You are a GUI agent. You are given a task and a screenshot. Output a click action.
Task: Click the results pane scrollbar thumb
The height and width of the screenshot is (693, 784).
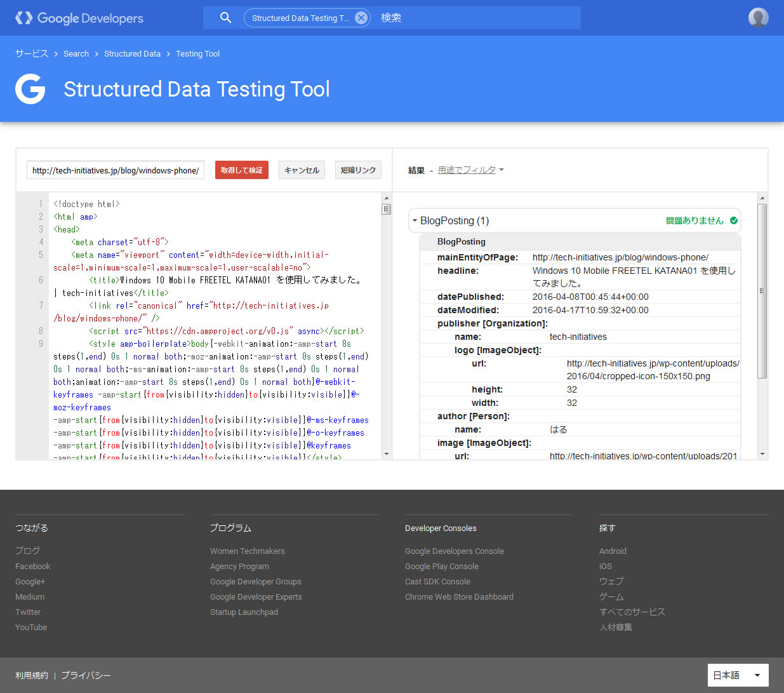pyautogui.click(x=762, y=291)
